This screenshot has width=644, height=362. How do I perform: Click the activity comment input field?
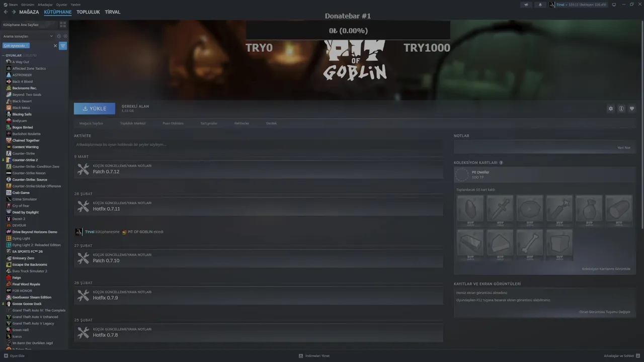[258, 145]
